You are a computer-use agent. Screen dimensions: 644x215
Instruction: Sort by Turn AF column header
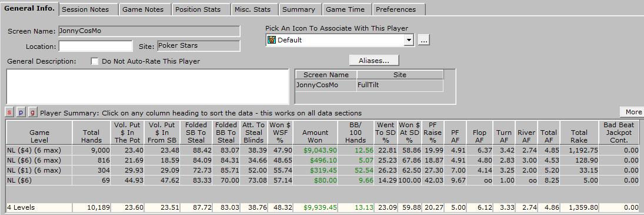tap(503, 133)
